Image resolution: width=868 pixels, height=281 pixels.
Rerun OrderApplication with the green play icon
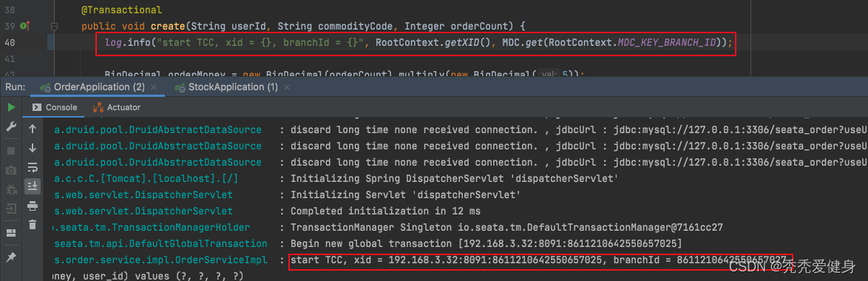click(11, 107)
